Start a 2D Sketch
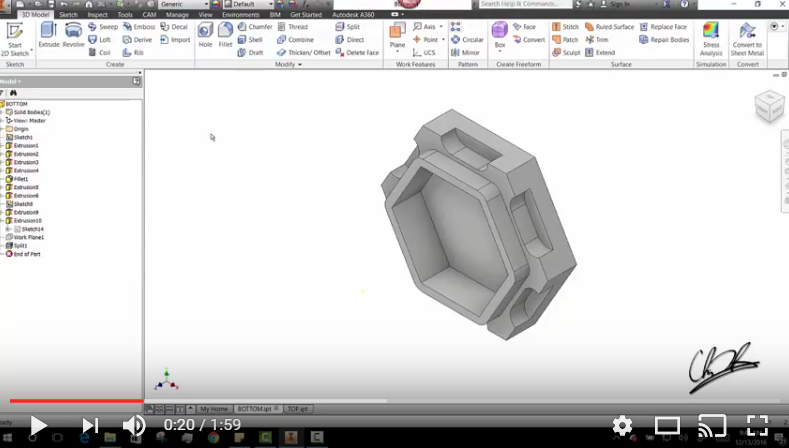This screenshot has height=448, width=789. tap(15, 39)
